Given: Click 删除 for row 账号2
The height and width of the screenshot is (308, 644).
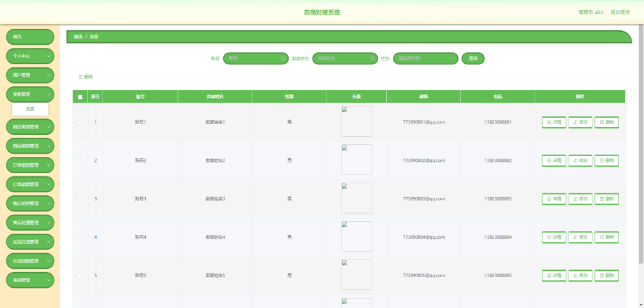Looking at the screenshot, I should (x=607, y=161).
